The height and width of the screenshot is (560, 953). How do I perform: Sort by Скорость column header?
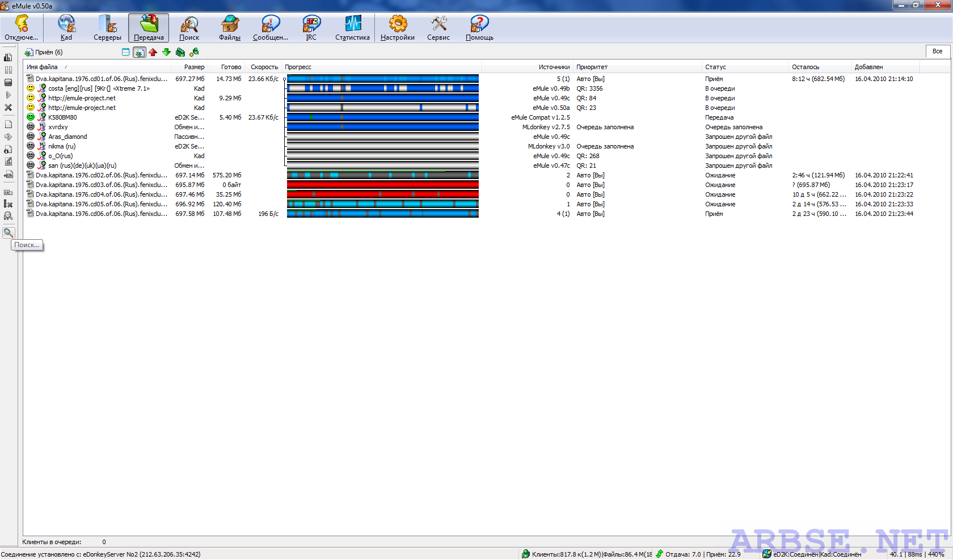coord(263,67)
